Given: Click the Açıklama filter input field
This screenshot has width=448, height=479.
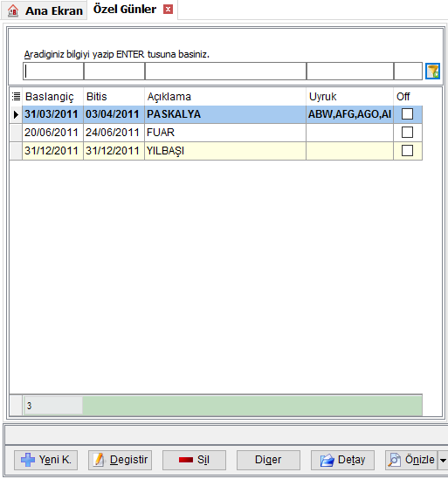Looking at the screenshot, I should pos(225,72).
